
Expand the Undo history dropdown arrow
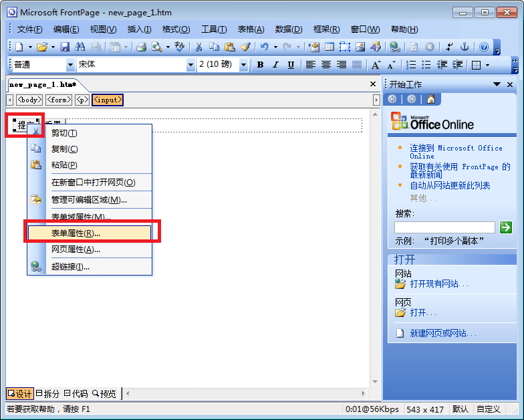coord(275,47)
